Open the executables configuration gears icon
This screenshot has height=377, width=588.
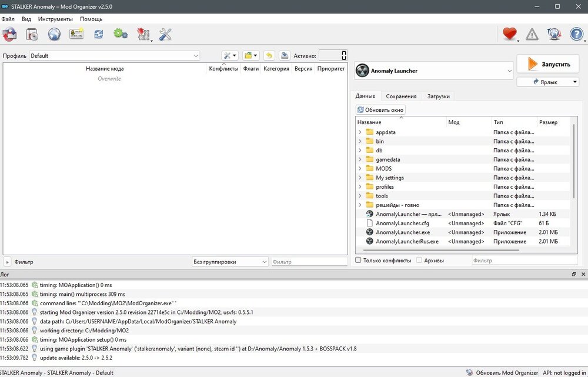(121, 34)
